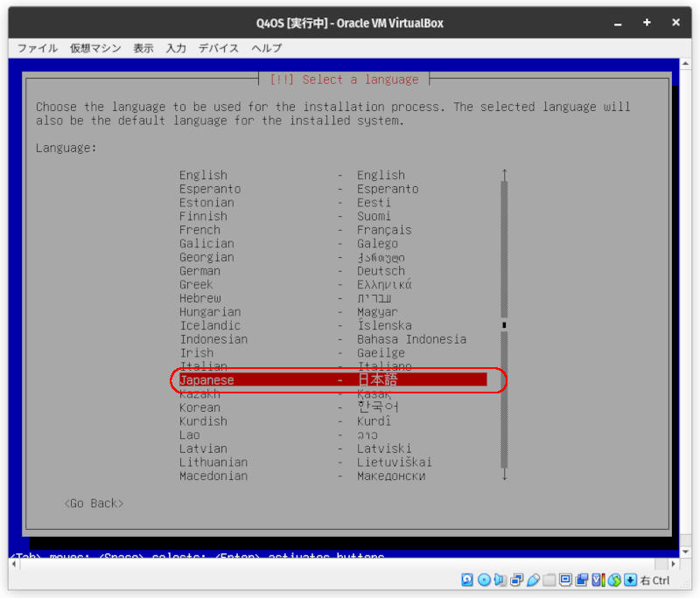Select the English language row
Image resolution: width=700 pixels, height=598 pixels.
pos(333,175)
